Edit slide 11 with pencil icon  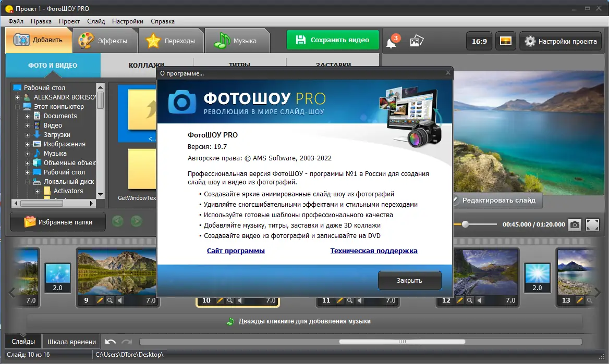340,300
